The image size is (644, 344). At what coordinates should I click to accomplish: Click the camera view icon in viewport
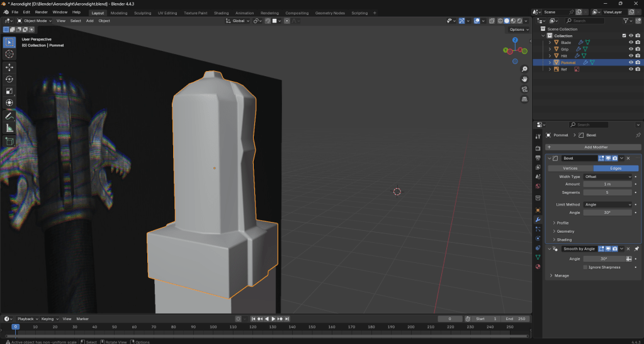click(524, 89)
